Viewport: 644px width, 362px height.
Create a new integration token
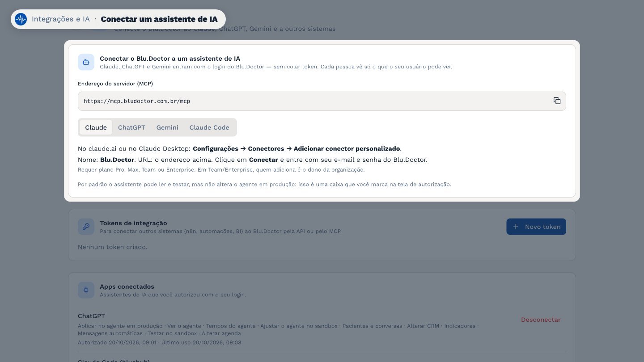tap(536, 227)
